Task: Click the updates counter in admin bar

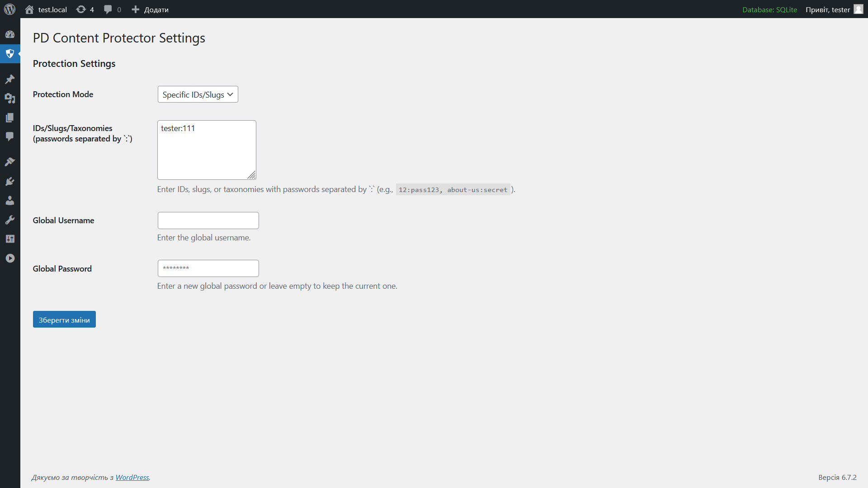Action: point(85,9)
